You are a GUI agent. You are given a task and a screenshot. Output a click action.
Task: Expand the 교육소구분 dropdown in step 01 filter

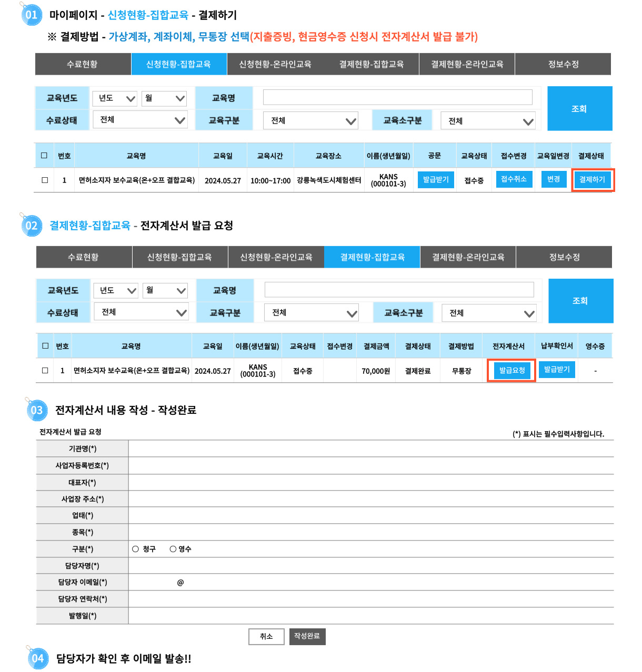point(488,121)
